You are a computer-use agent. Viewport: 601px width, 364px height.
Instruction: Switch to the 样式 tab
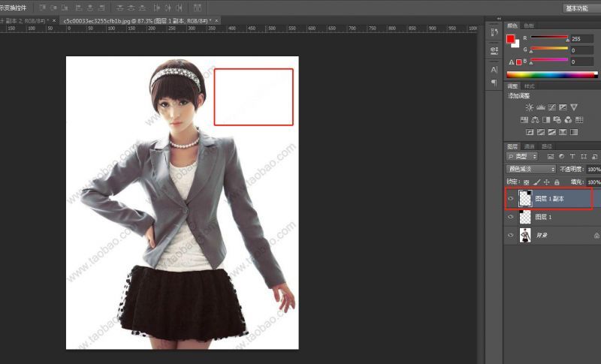click(529, 87)
